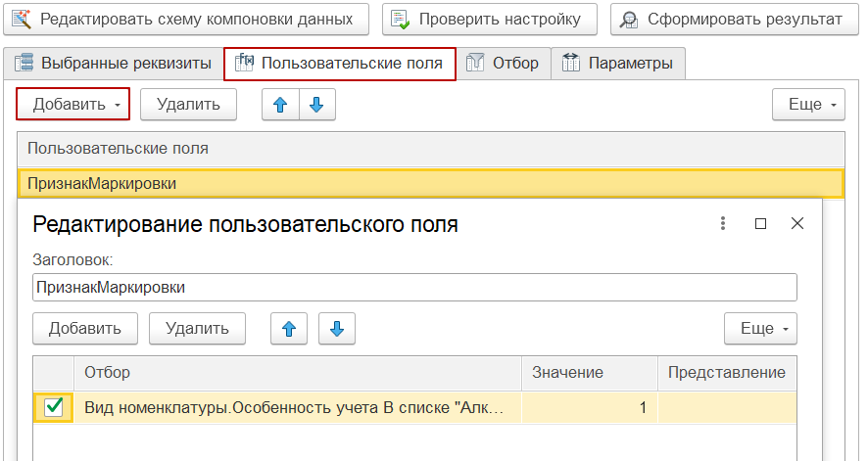This screenshot has height=461, width=868.
Task: Expand the upper Добавить dropdown
Action: (x=73, y=105)
